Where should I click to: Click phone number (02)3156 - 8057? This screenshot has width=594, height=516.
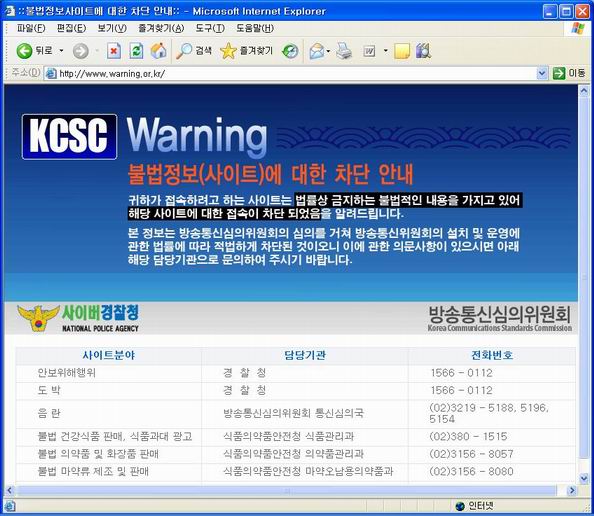point(471,454)
